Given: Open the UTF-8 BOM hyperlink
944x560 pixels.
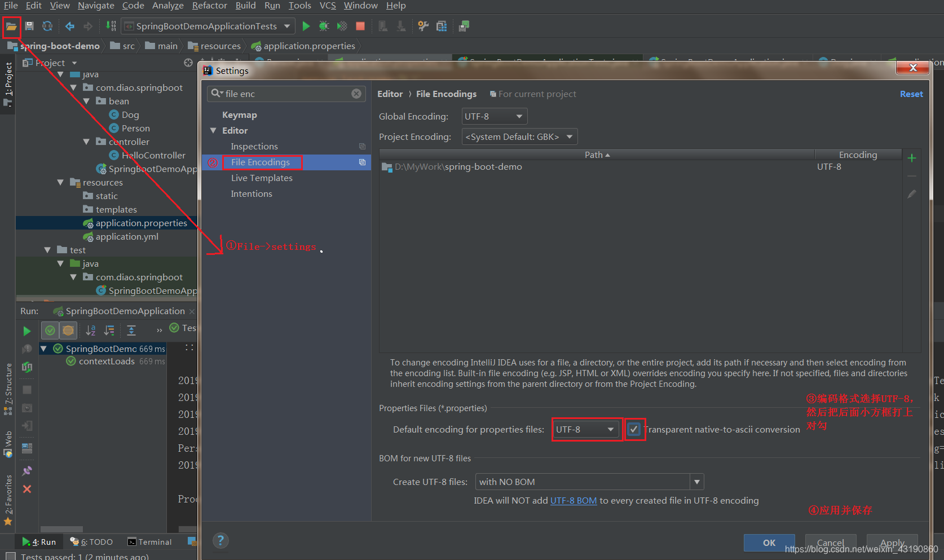Looking at the screenshot, I should pos(574,500).
